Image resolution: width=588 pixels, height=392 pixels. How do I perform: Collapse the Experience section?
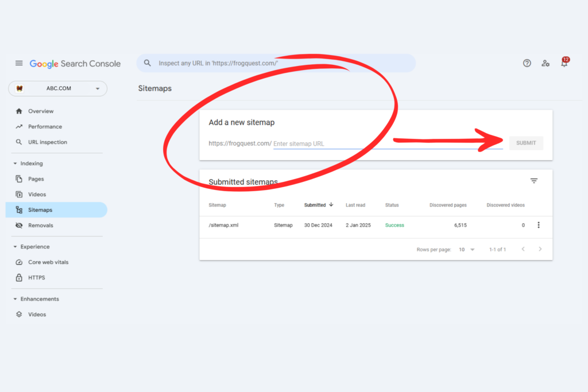[x=32, y=247]
